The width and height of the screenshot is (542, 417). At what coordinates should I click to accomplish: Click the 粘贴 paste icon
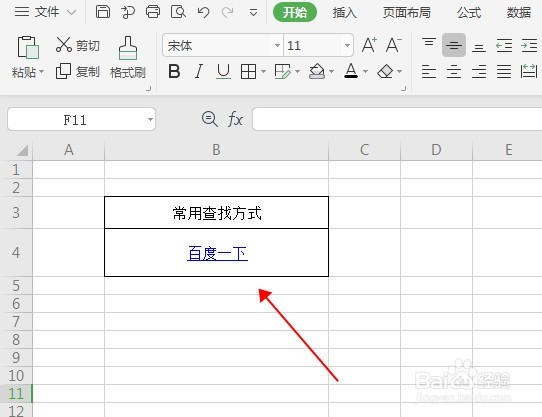click(x=28, y=47)
